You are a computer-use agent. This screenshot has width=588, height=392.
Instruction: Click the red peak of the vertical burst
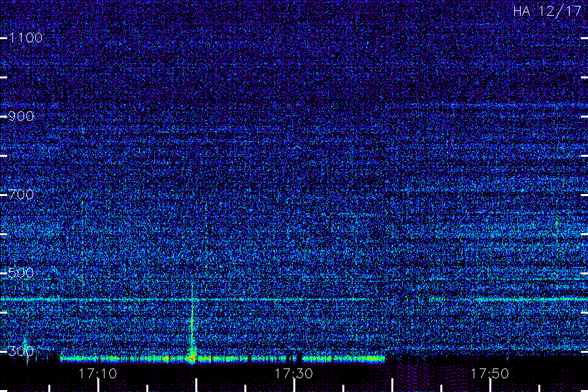point(192,358)
